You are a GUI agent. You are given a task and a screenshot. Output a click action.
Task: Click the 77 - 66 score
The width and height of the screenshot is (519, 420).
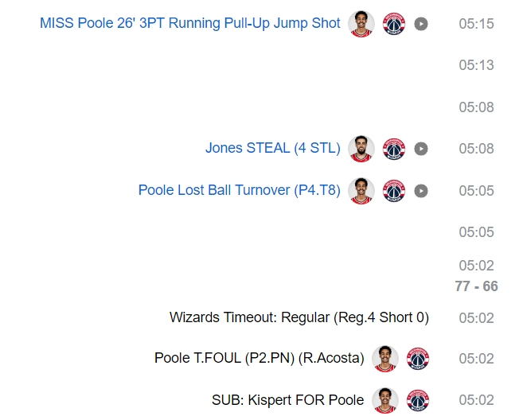[x=476, y=286]
